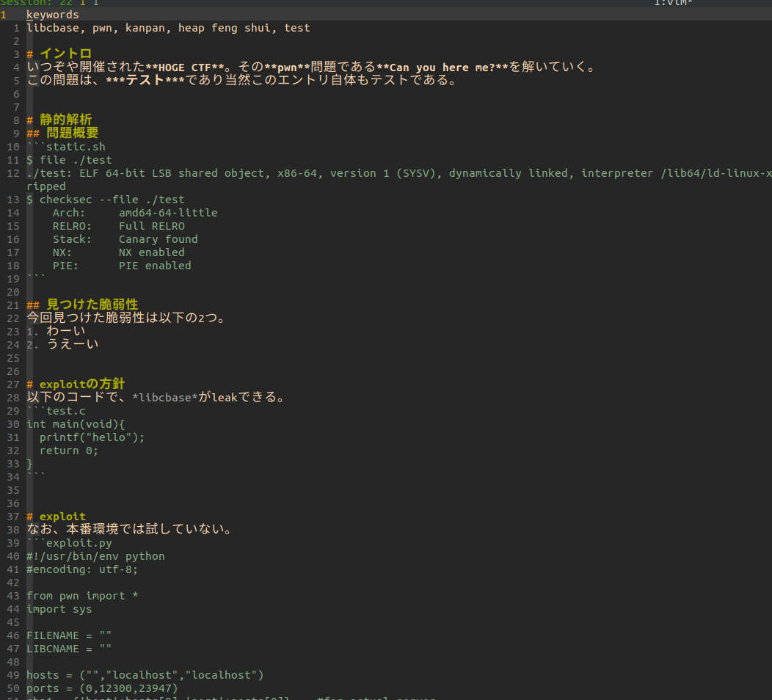
Task: Select the '# 静的解析' heading
Action: [59, 120]
